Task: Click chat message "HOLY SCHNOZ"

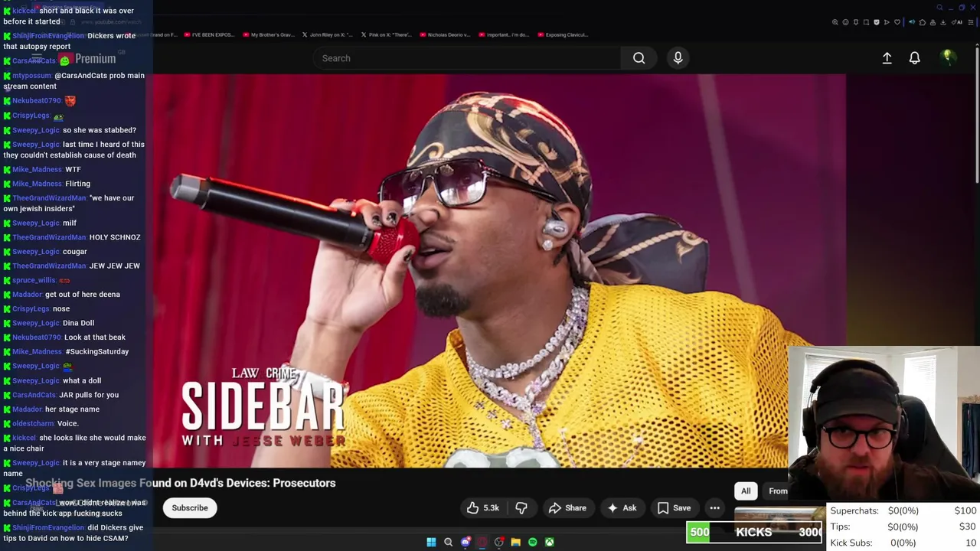Action: point(115,237)
